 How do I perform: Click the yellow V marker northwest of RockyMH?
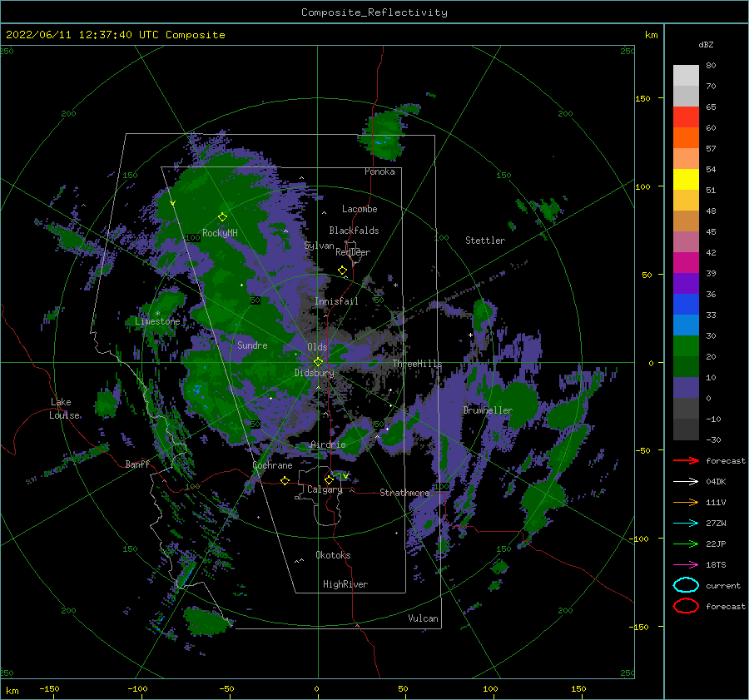click(x=173, y=204)
